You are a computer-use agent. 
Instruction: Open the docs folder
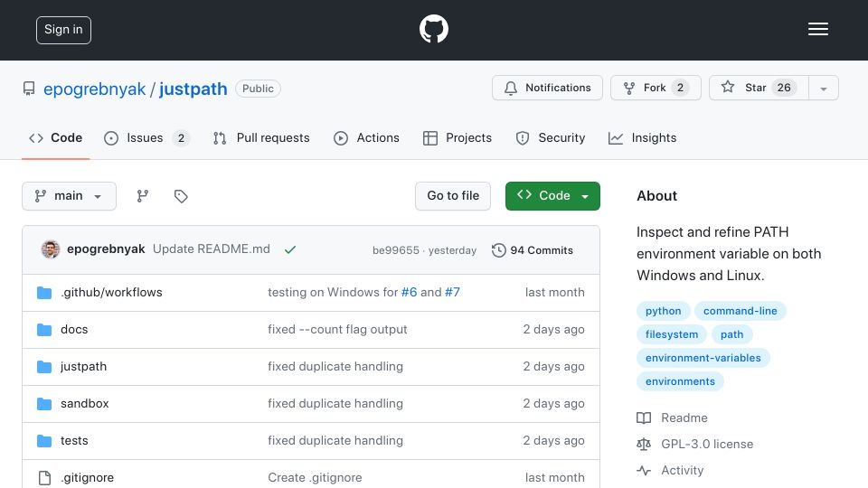pyautogui.click(x=74, y=329)
